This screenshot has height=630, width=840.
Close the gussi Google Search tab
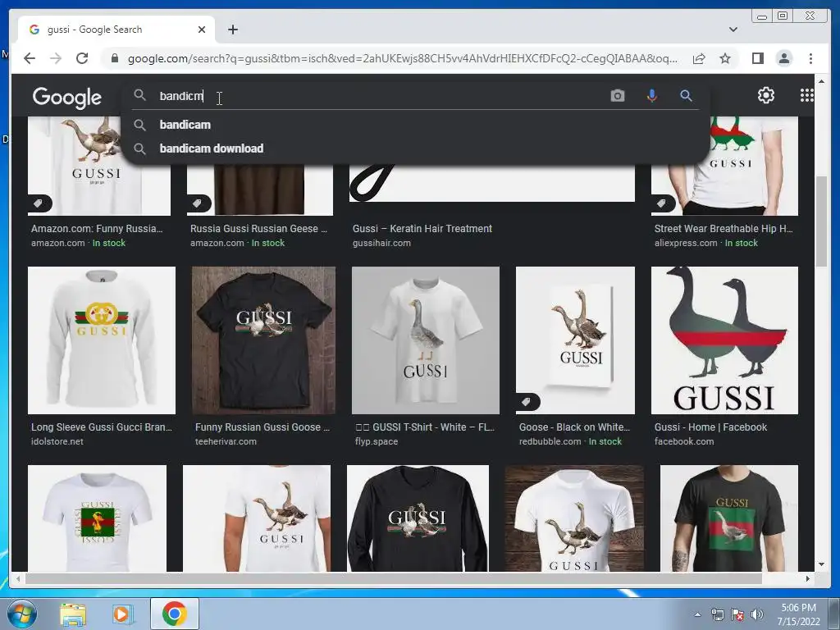click(x=202, y=30)
